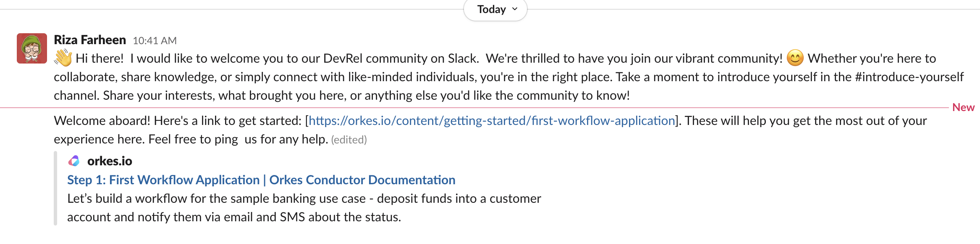Click the 10:41 AM message timestamp

[154, 40]
